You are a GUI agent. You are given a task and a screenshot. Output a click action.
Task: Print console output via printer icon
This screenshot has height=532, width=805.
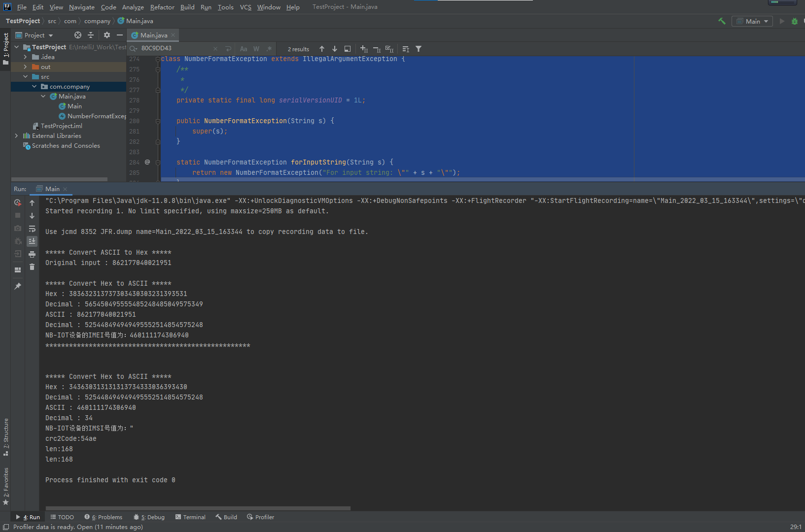click(x=32, y=254)
